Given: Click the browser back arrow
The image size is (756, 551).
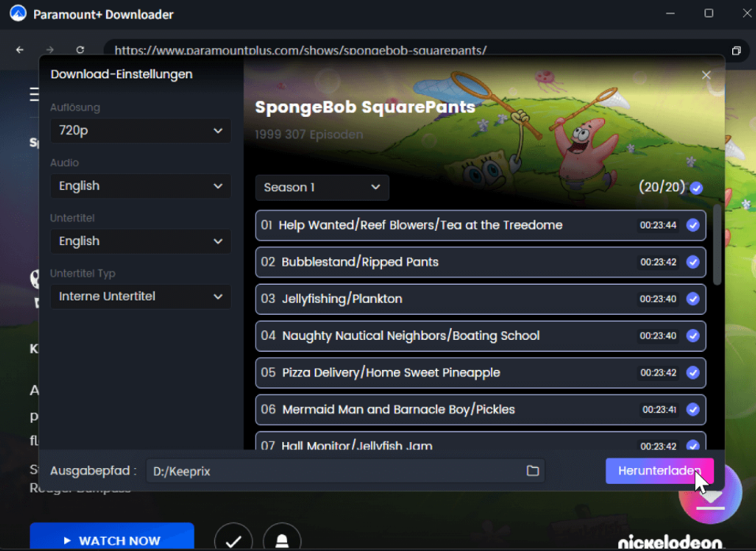Looking at the screenshot, I should click(20, 50).
